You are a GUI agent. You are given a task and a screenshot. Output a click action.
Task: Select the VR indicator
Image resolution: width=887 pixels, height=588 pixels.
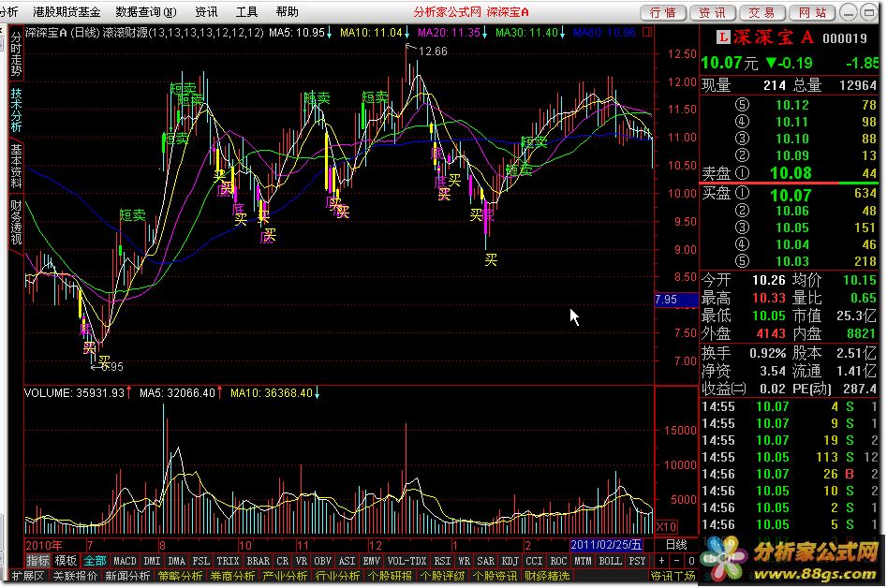point(302,561)
